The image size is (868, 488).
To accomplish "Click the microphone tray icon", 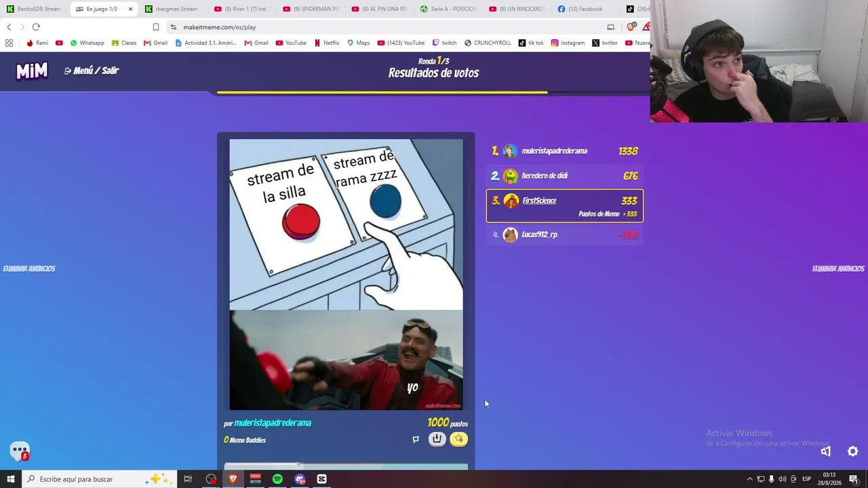I will [x=771, y=479].
